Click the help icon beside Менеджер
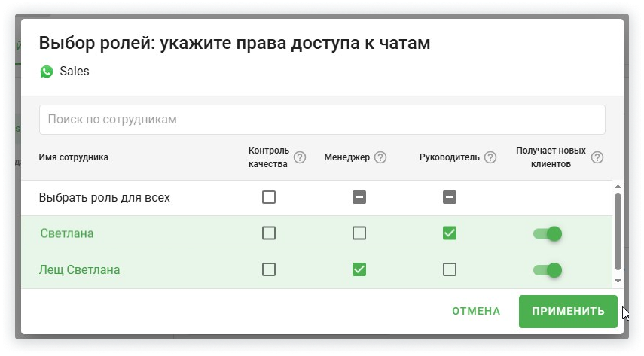This screenshot has height=356, width=644. tap(380, 157)
